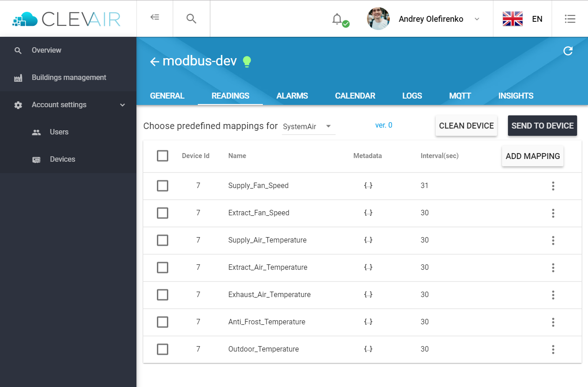The width and height of the screenshot is (588, 387).
Task: Tick the select-all checkbox in table header
Action: (x=162, y=156)
